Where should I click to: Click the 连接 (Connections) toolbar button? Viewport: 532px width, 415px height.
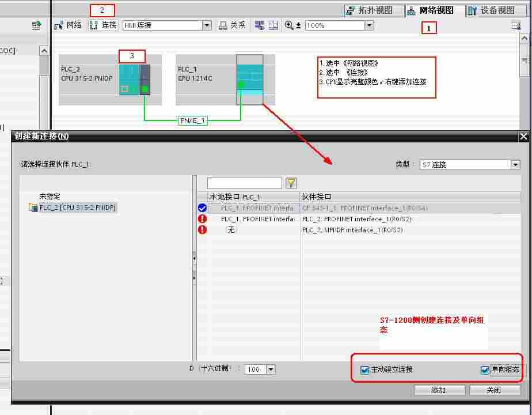104,25
